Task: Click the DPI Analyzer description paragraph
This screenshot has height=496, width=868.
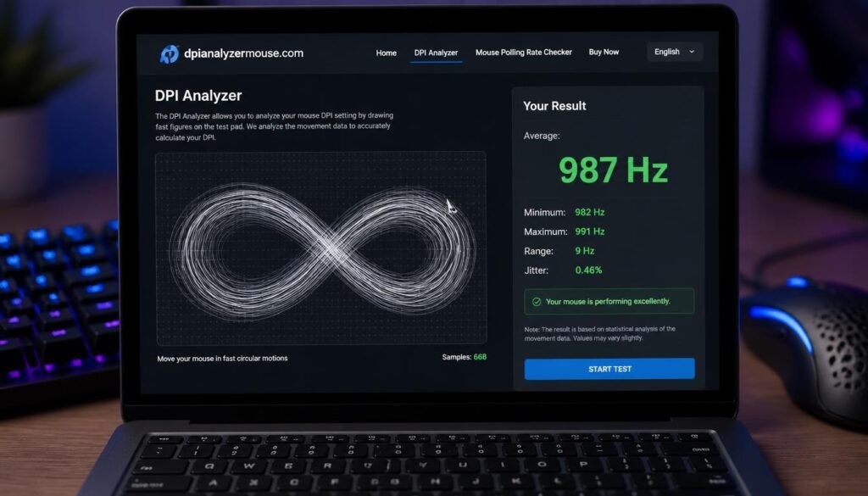Action: pyautogui.click(x=274, y=126)
